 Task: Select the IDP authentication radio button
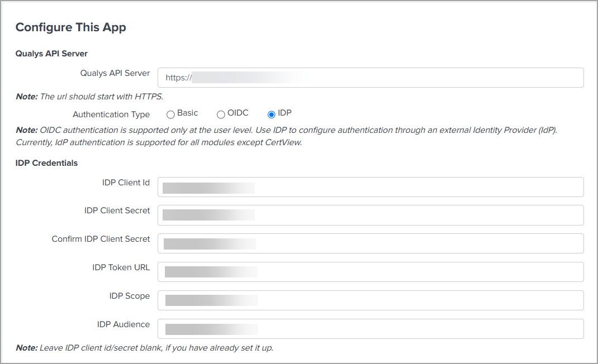(271, 114)
